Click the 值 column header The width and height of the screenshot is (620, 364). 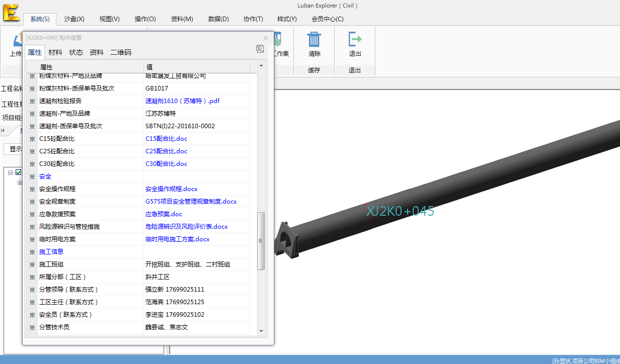(197, 67)
